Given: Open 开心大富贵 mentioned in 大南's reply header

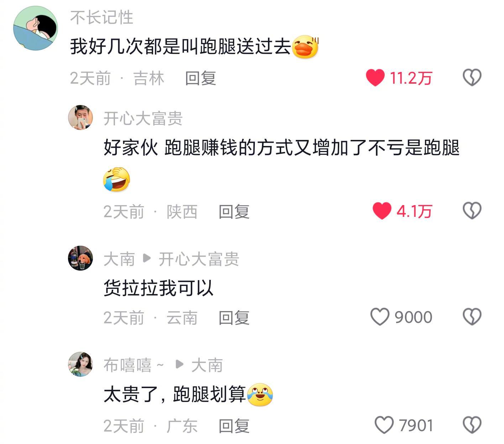Looking at the screenshot, I should pyautogui.click(x=199, y=259).
